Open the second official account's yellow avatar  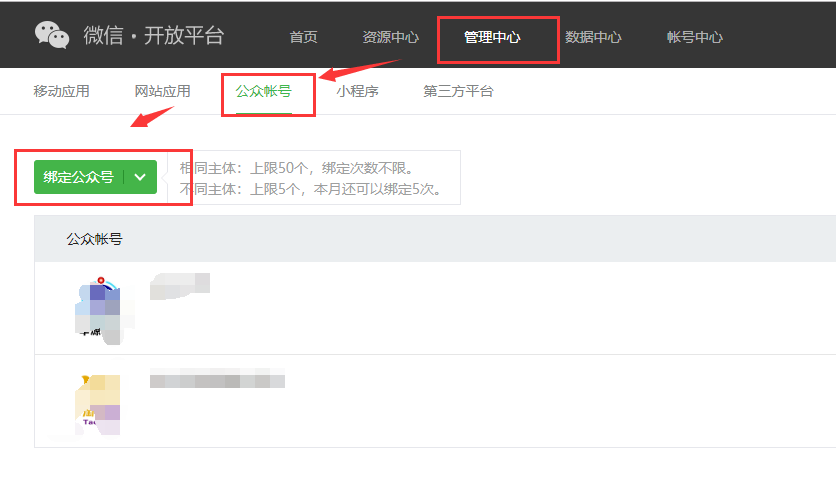98,404
